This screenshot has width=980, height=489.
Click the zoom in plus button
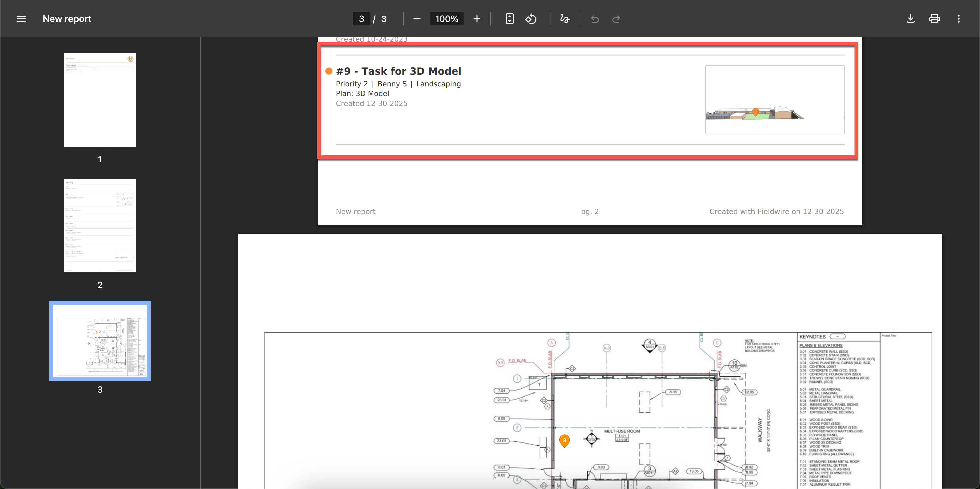pyautogui.click(x=477, y=19)
